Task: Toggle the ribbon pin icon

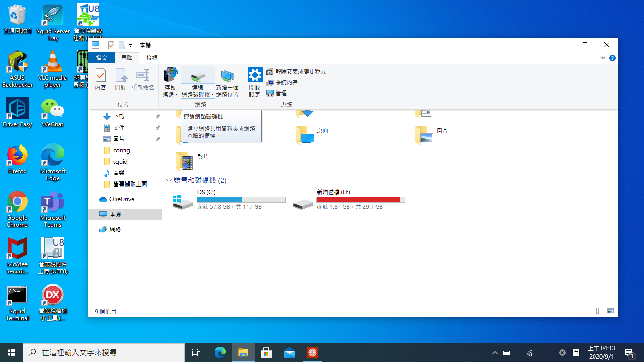Action: (x=602, y=58)
